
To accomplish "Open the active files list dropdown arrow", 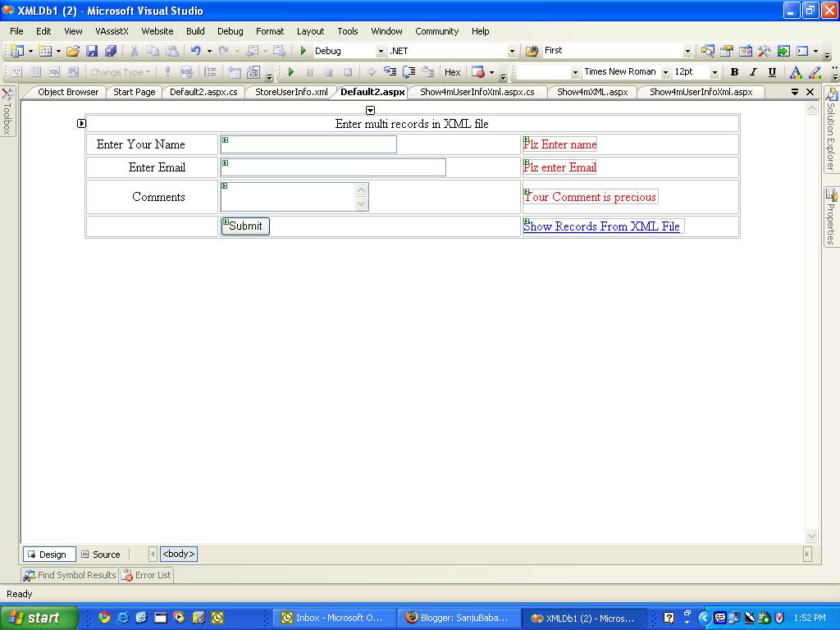I will (x=795, y=92).
